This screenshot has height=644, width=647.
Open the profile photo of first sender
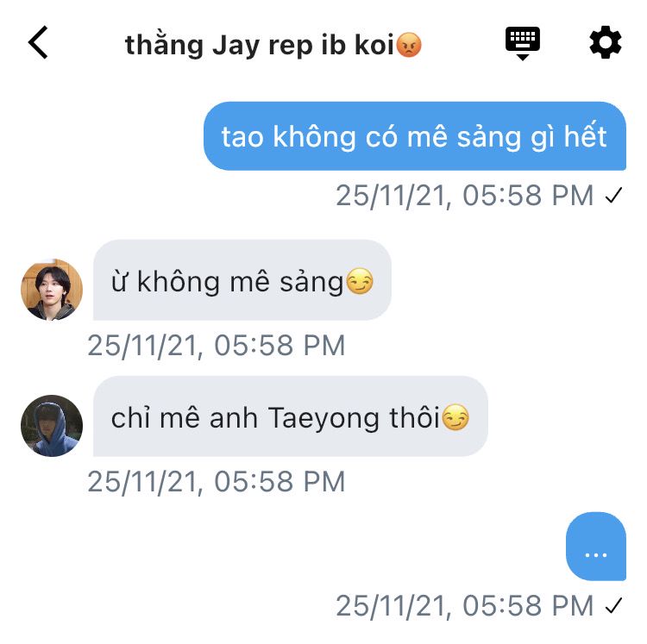[x=52, y=290]
